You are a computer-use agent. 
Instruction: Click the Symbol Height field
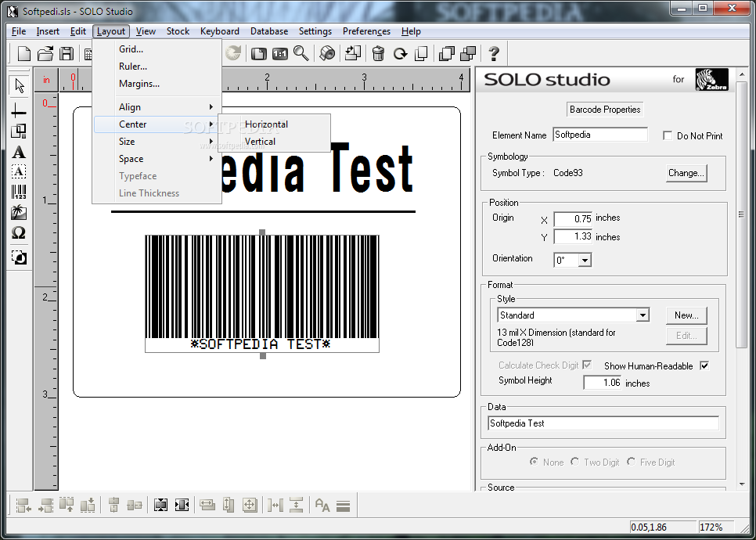tap(602, 383)
